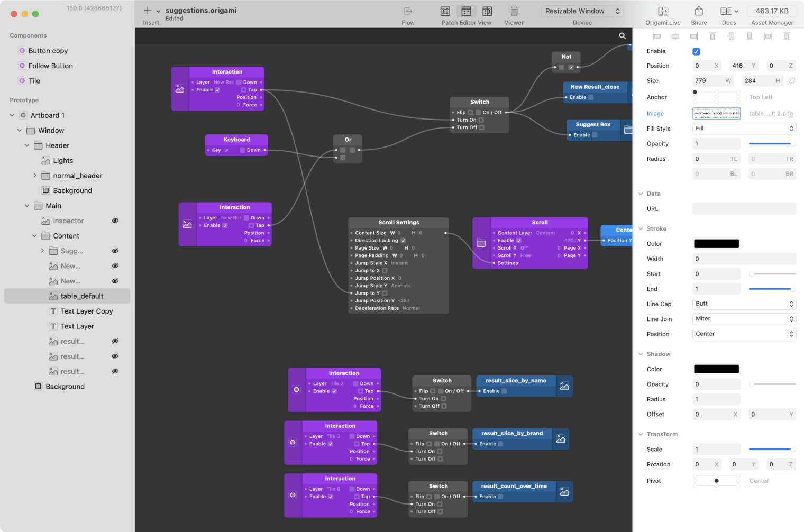Open the Docs icon
The height and width of the screenshot is (532, 804).
pos(729,11)
